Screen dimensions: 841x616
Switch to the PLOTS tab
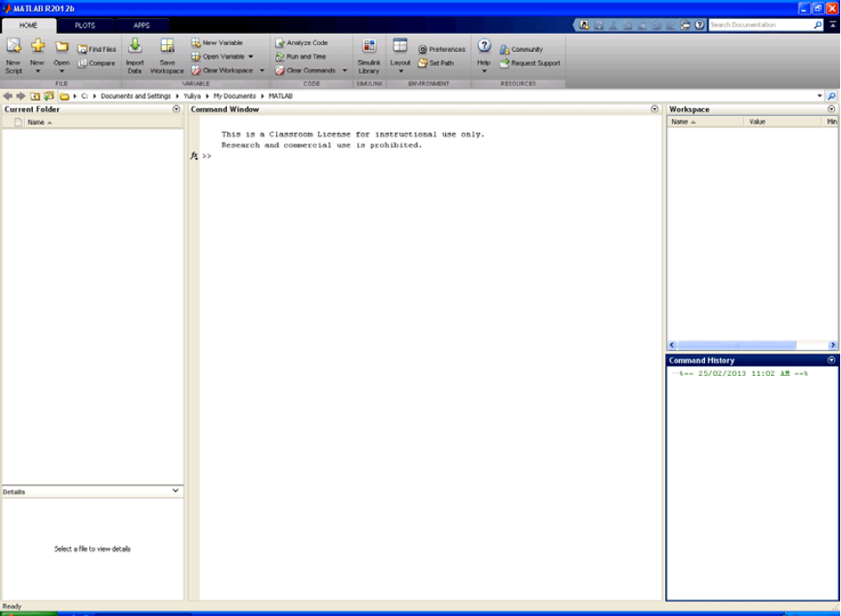86,25
